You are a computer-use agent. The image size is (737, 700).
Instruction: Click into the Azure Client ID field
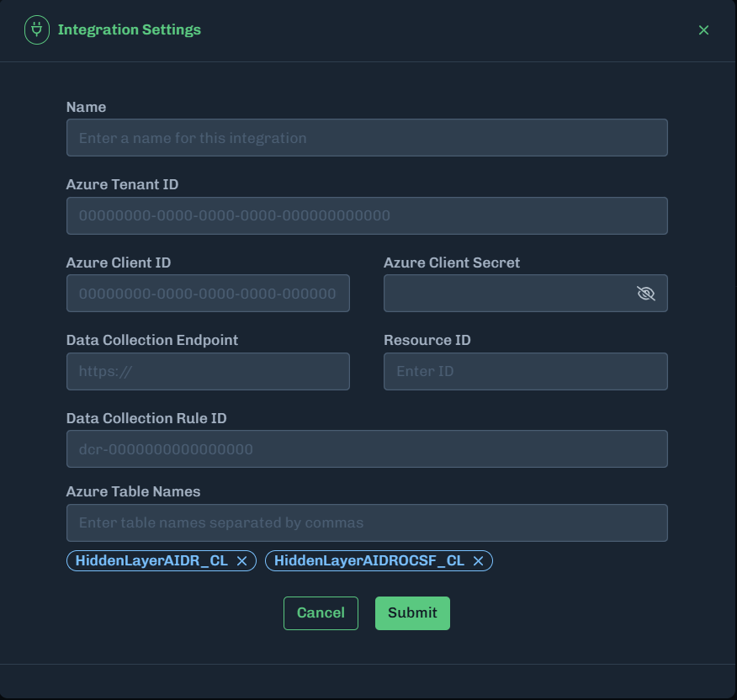click(x=208, y=294)
